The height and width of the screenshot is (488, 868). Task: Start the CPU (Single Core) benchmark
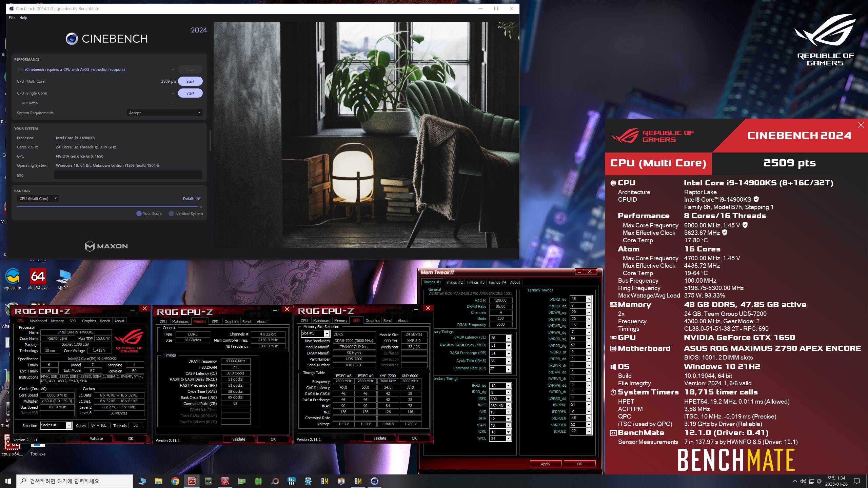(x=190, y=93)
